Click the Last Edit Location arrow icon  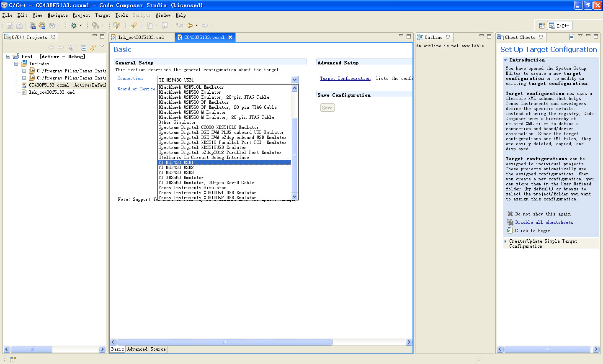(180, 26)
